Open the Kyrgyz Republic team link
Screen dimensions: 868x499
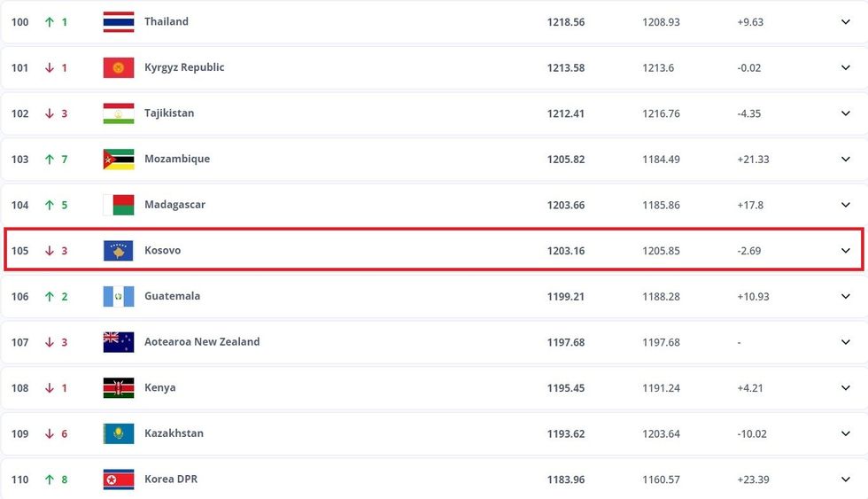pos(184,67)
